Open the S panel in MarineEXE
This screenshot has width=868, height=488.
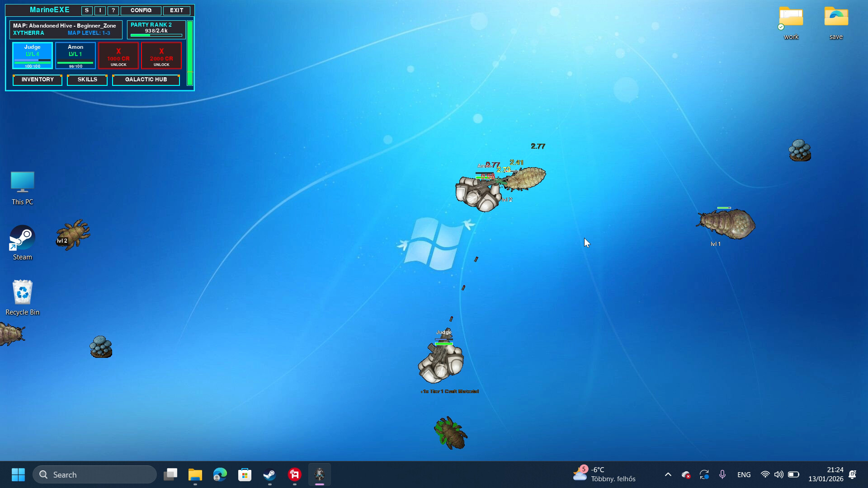pyautogui.click(x=86, y=10)
